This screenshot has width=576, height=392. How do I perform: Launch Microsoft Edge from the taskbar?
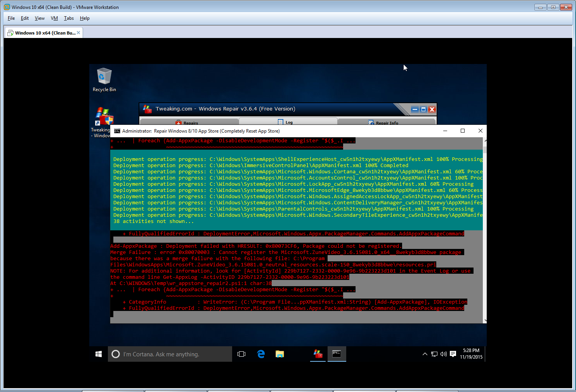(x=261, y=354)
